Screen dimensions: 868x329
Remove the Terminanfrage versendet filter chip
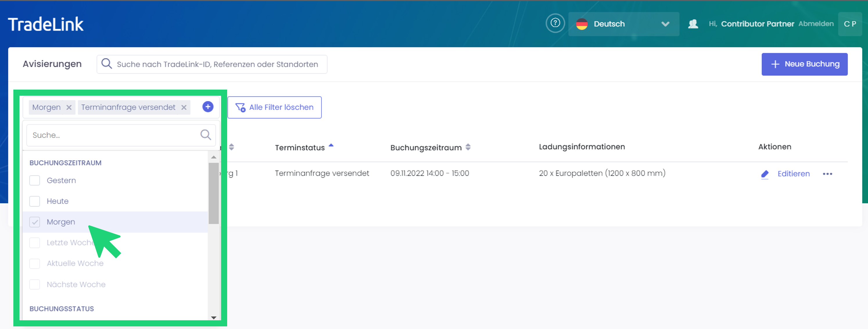pyautogui.click(x=184, y=107)
